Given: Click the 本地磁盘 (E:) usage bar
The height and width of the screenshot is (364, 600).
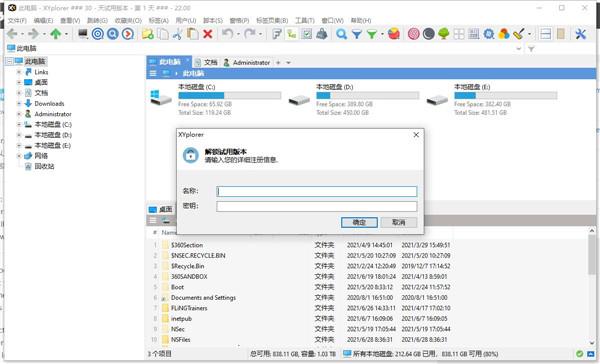Looking at the screenshot, I should pyautogui.click(x=505, y=95).
